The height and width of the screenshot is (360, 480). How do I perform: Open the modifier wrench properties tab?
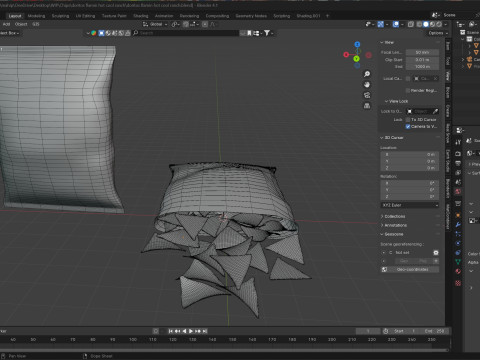[458, 224]
